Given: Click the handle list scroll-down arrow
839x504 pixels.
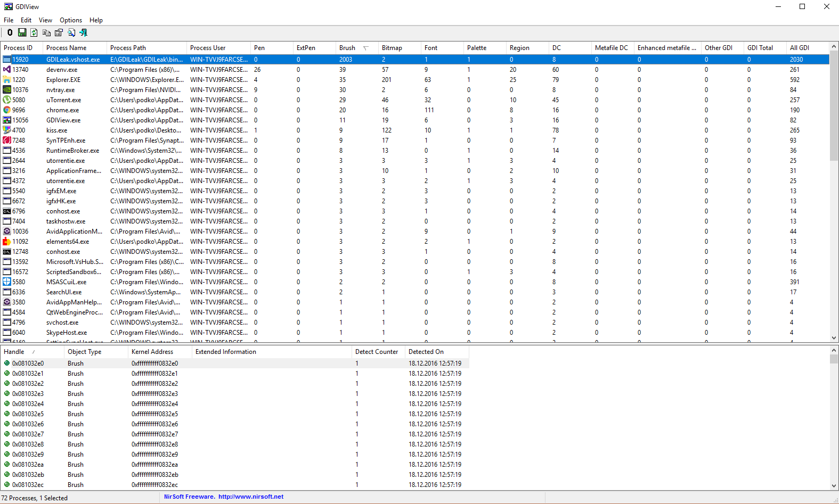Looking at the screenshot, I should click(x=834, y=486).
